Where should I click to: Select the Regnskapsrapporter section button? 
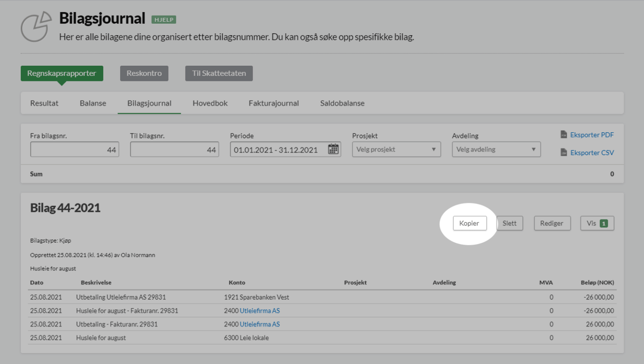click(x=62, y=73)
